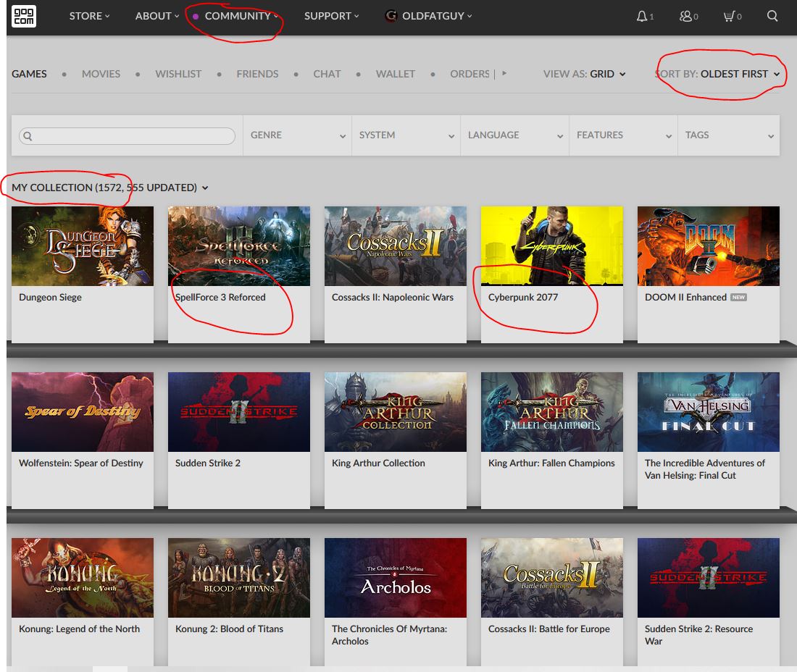
Task: Switch to the WALLET tab
Action: 396,74
